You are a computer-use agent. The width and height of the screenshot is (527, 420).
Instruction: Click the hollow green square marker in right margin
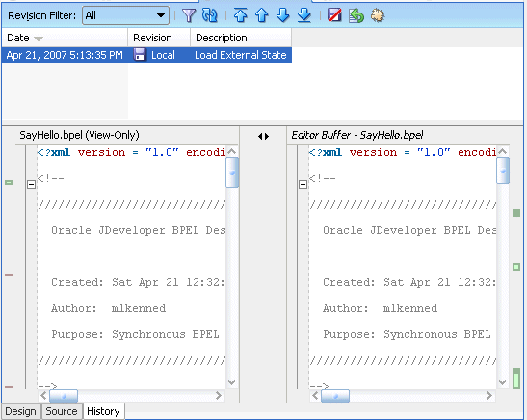(x=516, y=267)
